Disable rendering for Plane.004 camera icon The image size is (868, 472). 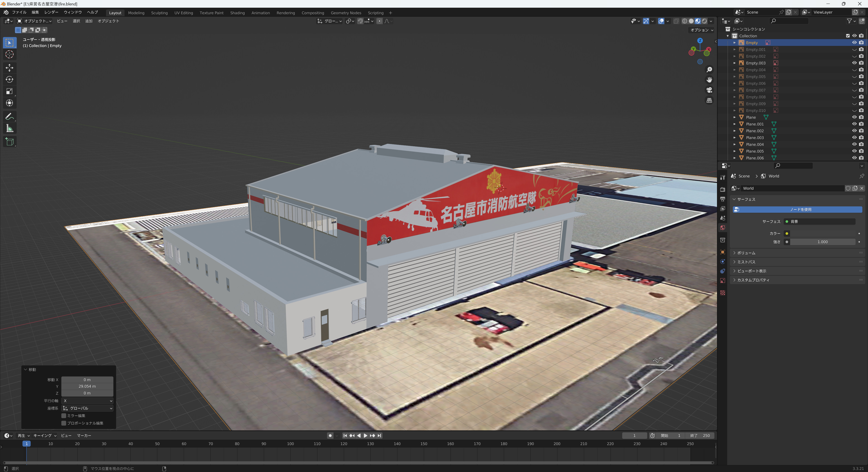(x=861, y=144)
